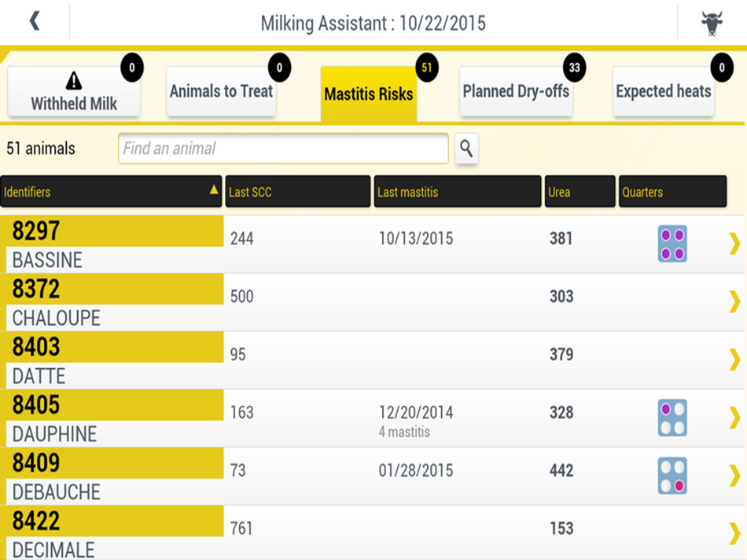Open the cow head herd icon
747x560 pixels.
click(x=712, y=24)
